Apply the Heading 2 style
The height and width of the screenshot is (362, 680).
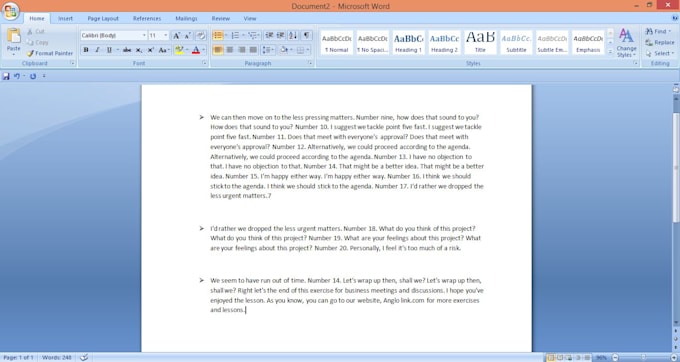444,42
